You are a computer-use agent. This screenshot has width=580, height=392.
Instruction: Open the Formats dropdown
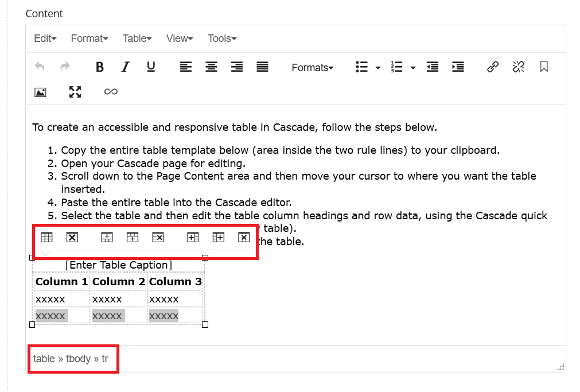pos(312,68)
